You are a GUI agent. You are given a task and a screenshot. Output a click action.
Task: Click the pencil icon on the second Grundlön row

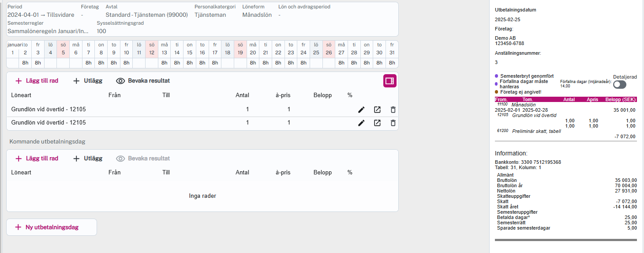[x=361, y=123]
